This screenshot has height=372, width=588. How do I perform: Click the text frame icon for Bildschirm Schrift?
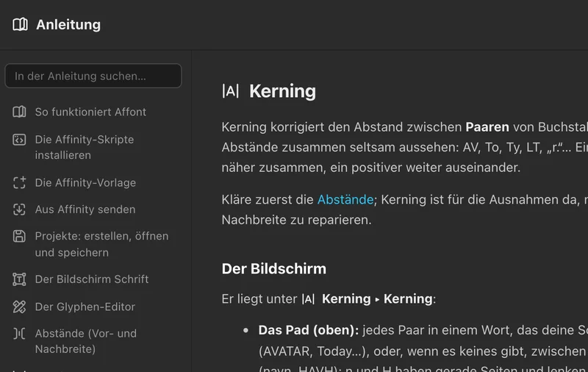[x=20, y=279]
